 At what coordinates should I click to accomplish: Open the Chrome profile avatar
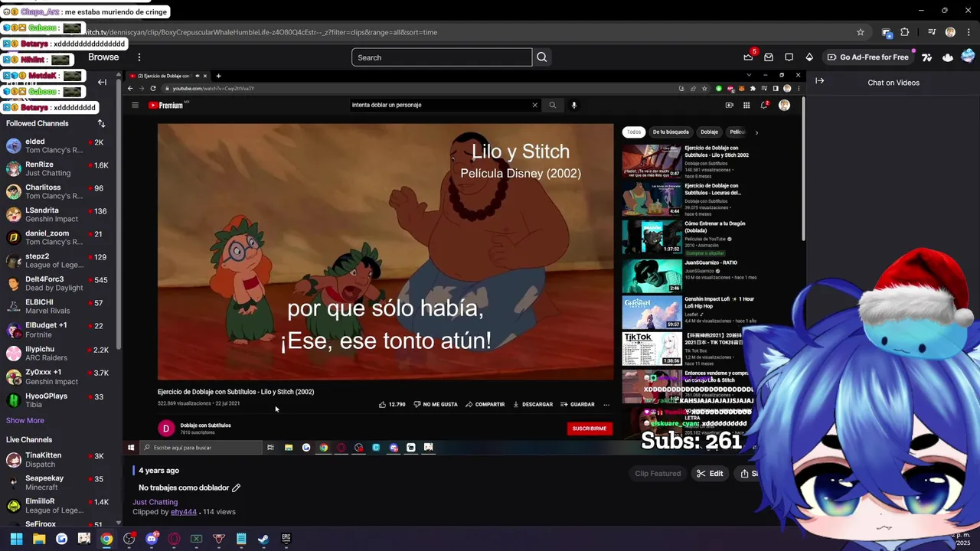click(950, 32)
